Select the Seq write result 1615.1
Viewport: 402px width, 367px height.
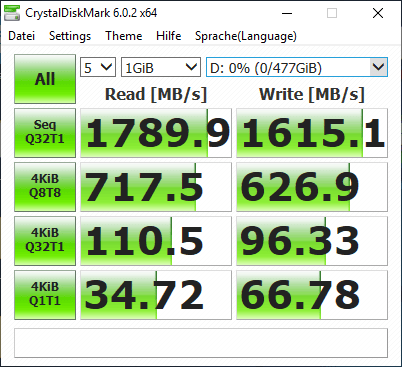312,133
